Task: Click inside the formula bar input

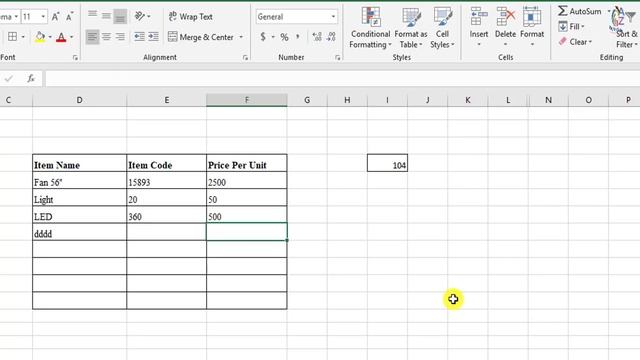Action: click(x=342, y=79)
